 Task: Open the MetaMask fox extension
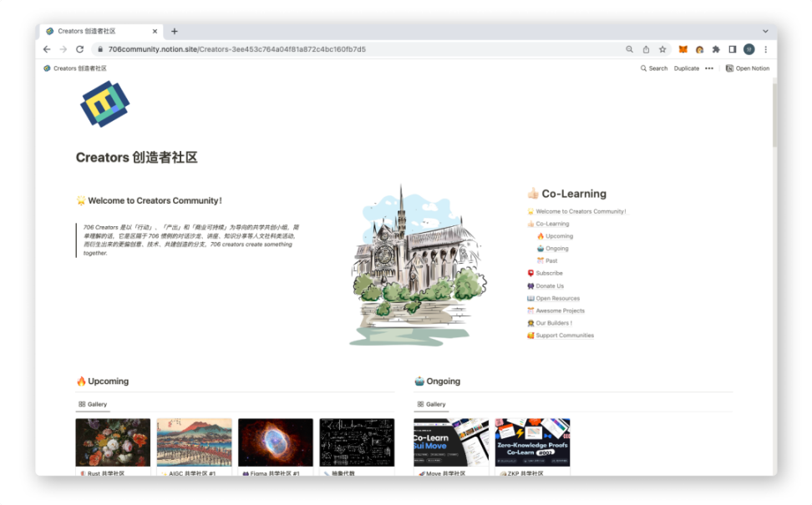click(683, 49)
